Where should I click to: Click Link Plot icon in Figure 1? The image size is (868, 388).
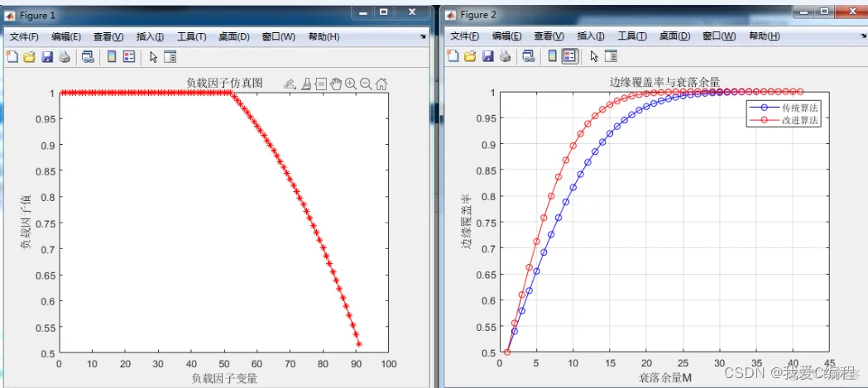(x=88, y=56)
